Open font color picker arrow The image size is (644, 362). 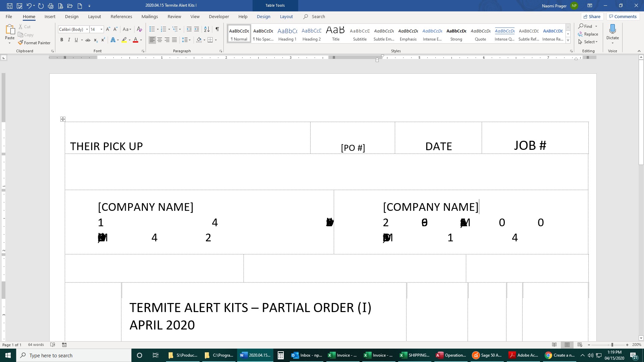[141, 40]
